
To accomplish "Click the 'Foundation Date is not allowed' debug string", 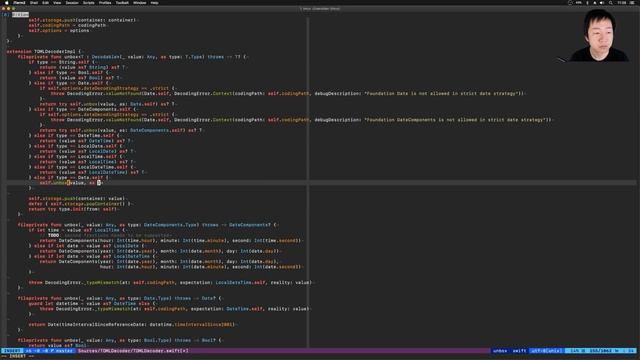I will pyautogui.click(x=444, y=93).
